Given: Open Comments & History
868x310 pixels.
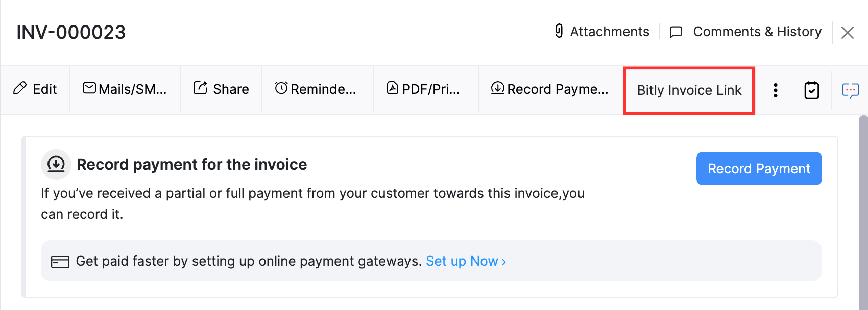Looking at the screenshot, I should pyautogui.click(x=757, y=31).
